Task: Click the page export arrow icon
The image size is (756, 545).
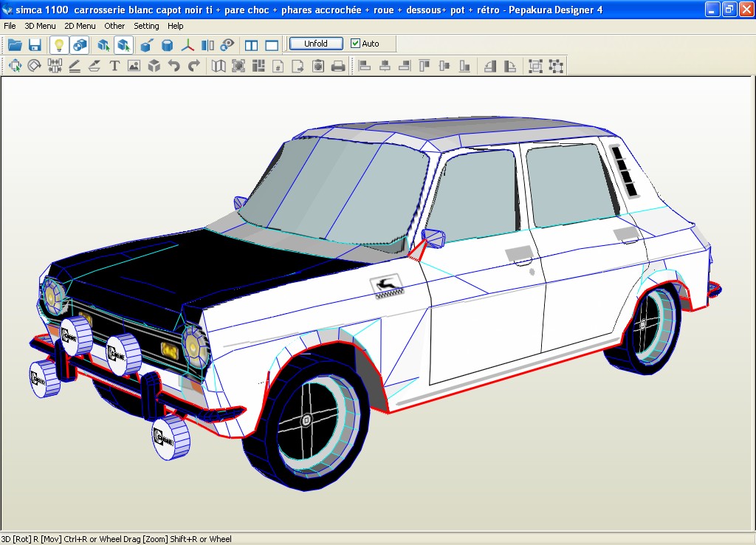Action: click(298, 66)
